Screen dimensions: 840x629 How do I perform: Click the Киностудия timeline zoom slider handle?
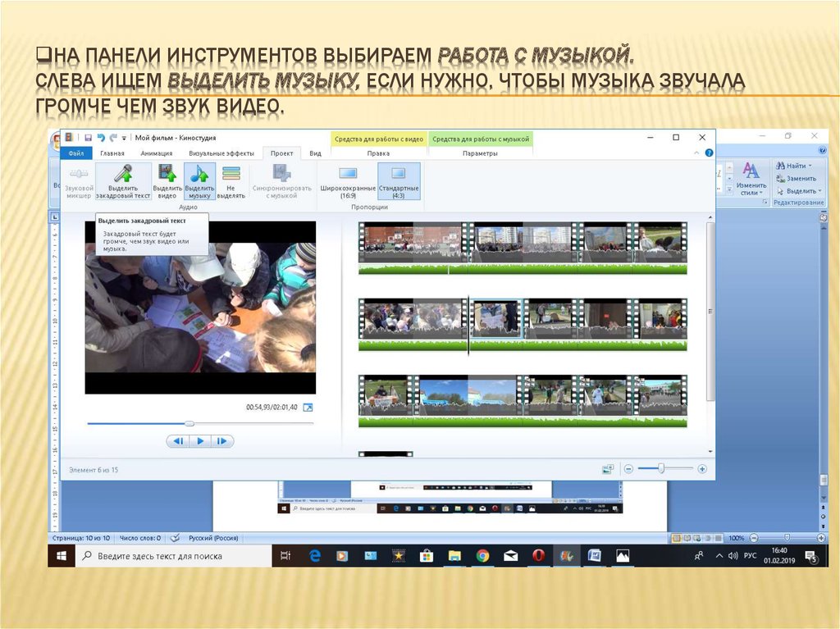(662, 469)
